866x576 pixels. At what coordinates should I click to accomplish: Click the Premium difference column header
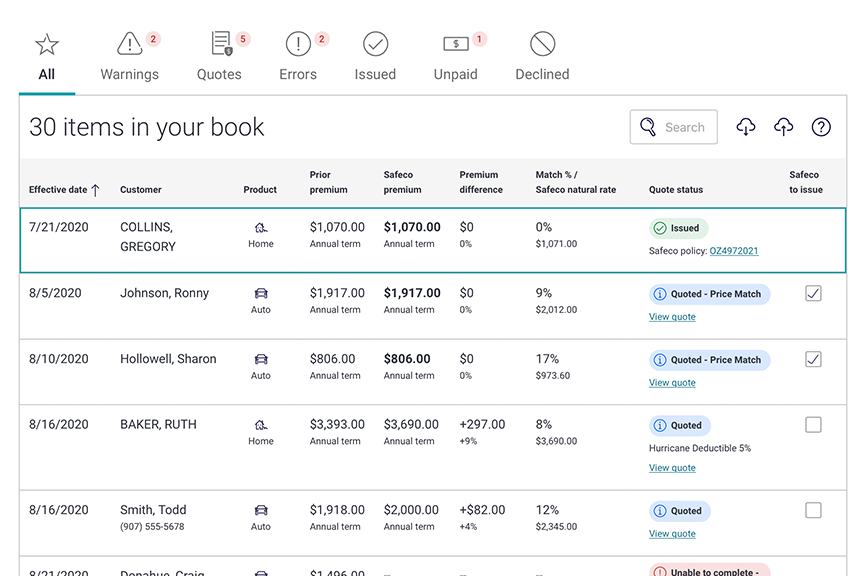[481, 182]
